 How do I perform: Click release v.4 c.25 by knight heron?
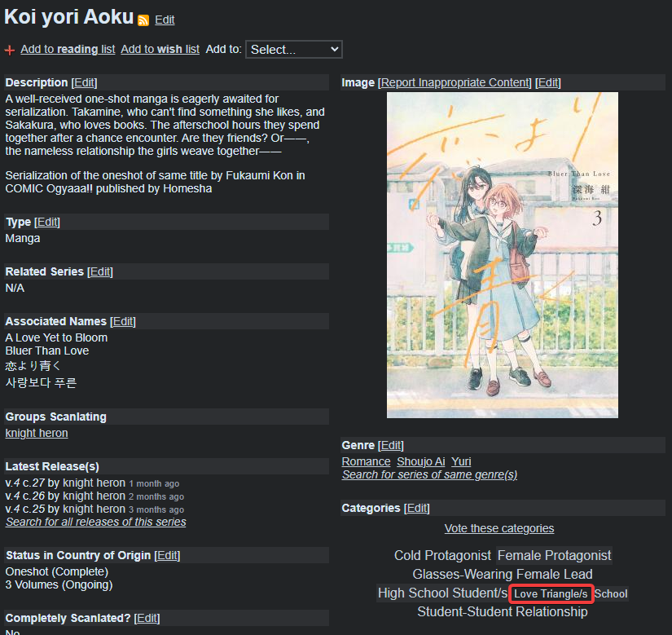[94, 509]
